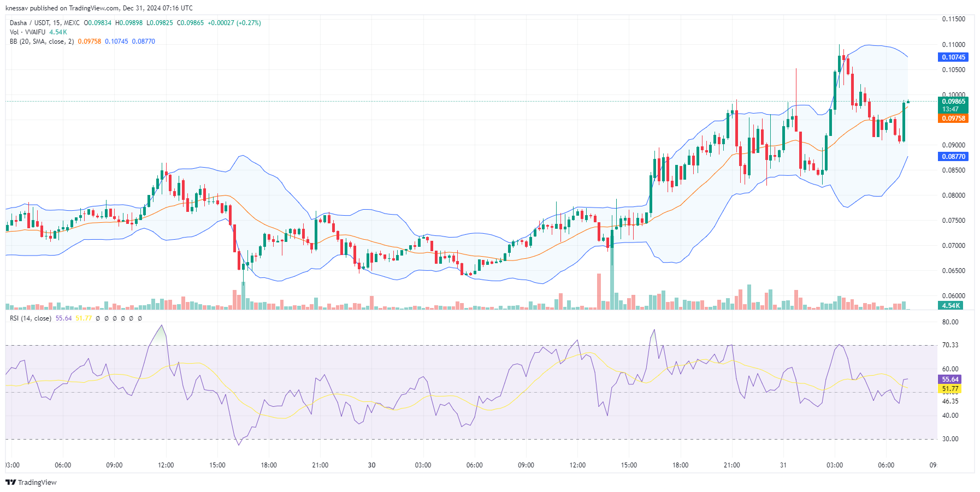The height and width of the screenshot is (492, 980).
Task: Click the 0.11500 price axis label
Action: 953,19
